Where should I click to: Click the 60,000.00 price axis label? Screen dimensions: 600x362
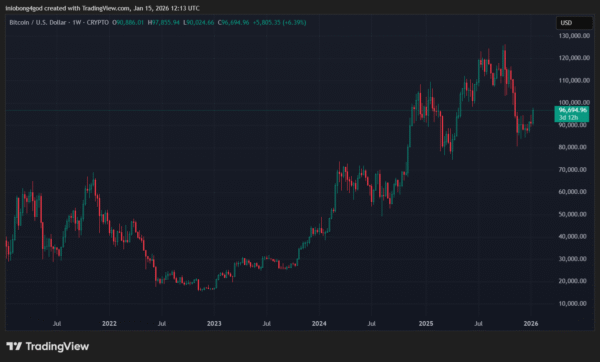(x=572, y=192)
